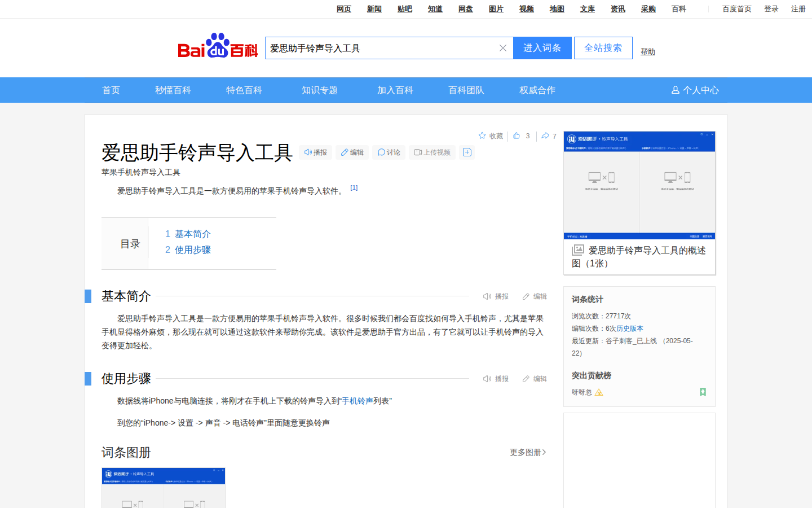Image resolution: width=812 pixels, height=508 pixels.
Task: Click 百度首页 in the top bar
Action: (737, 9)
